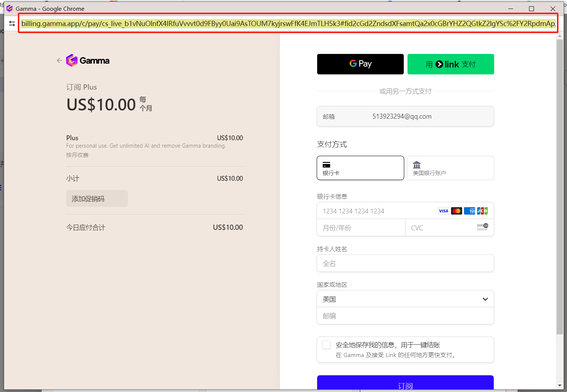This screenshot has height=392, width=567.
Task: Click 小计 subtotal label
Action: (73, 179)
